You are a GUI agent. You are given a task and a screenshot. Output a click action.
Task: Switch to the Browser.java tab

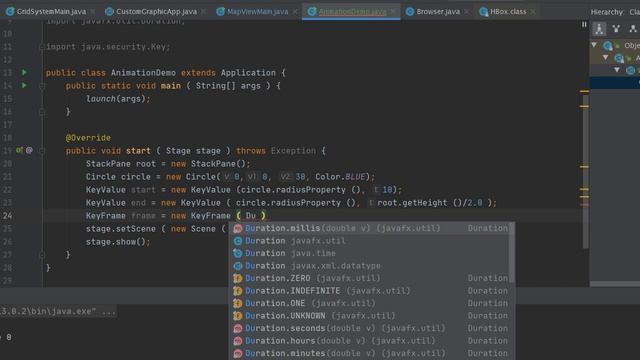438,12
